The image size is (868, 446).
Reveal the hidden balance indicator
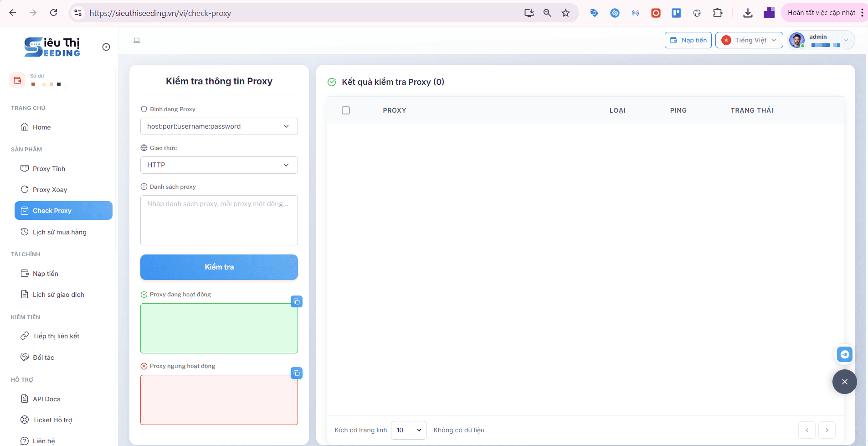[46, 84]
